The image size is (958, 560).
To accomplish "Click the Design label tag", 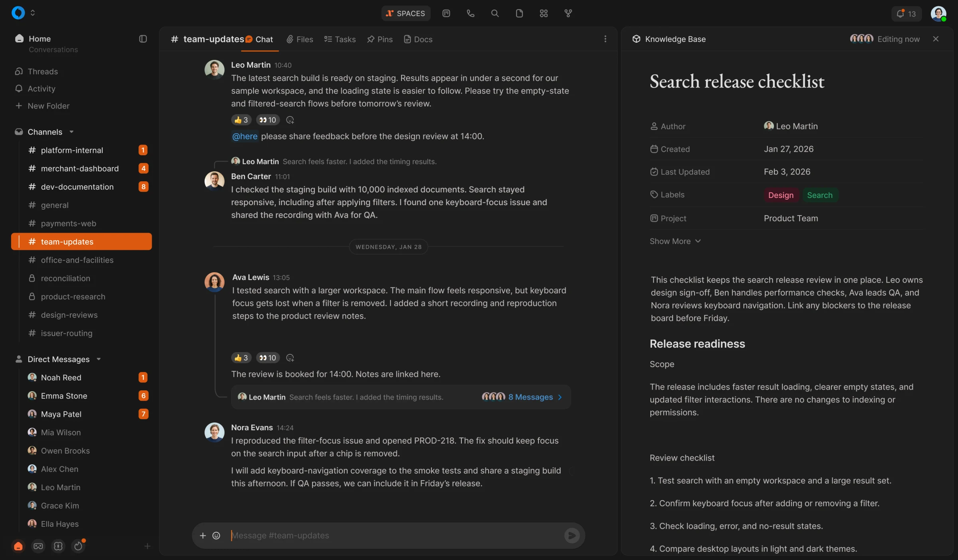I will 781,195.
